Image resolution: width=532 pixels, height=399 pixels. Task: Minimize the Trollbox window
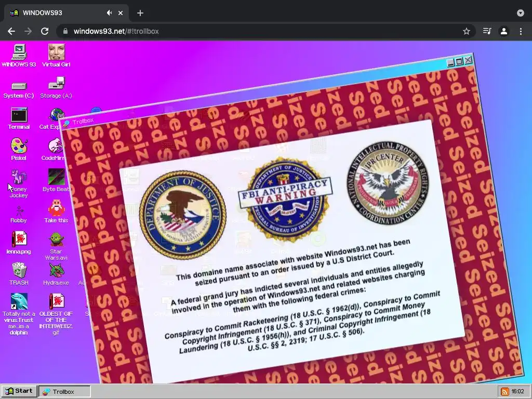coord(450,63)
